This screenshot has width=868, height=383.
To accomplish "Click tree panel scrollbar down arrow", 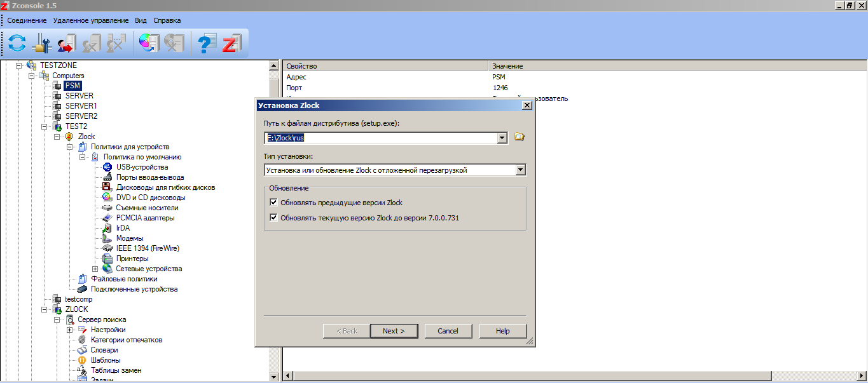I will click(274, 377).
